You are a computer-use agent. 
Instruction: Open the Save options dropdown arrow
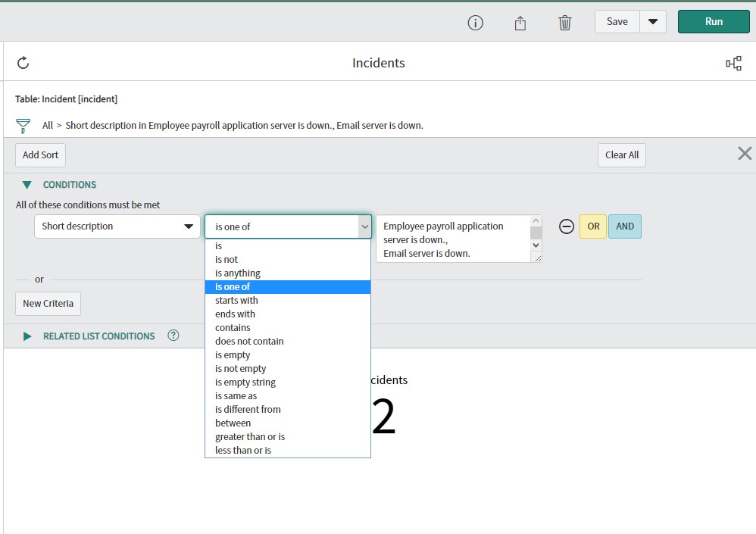click(653, 22)
